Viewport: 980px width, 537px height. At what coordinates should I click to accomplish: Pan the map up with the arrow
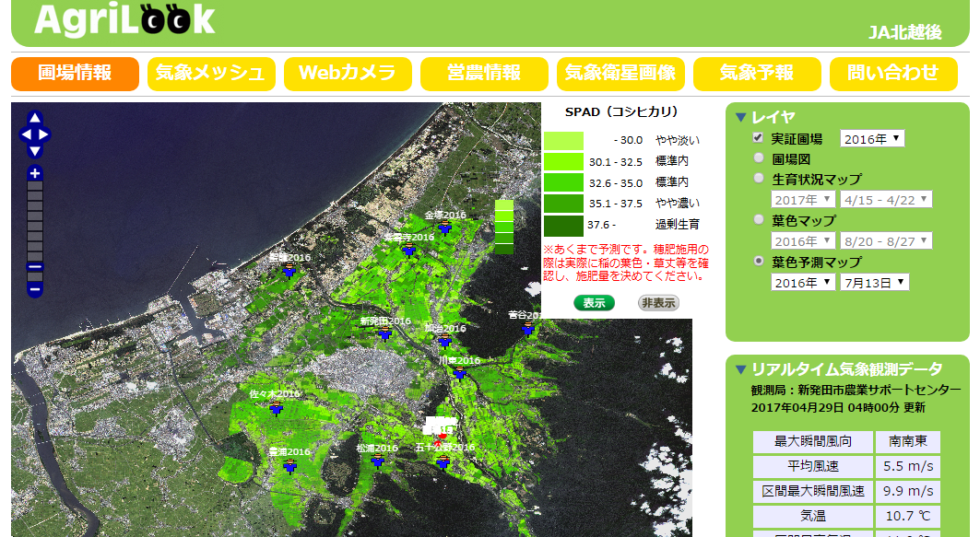pyautogui.click(x=35, y=117)
